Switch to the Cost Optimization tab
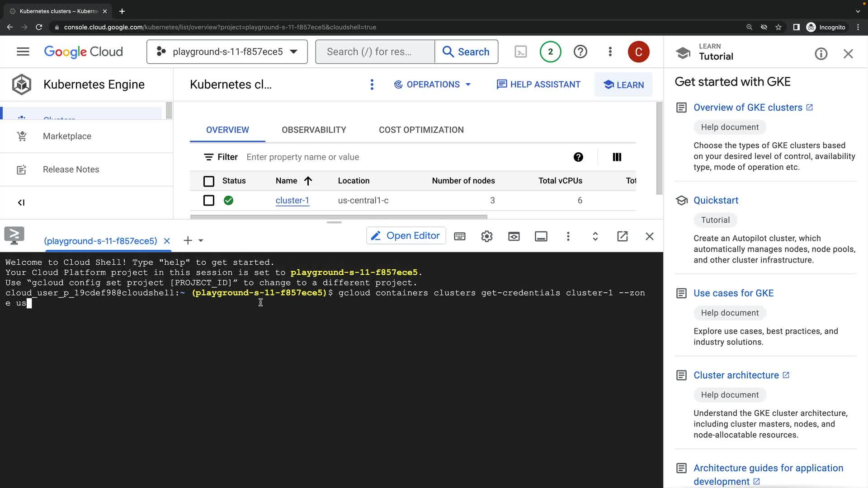Screen dimensions: 868x488 pos(421,130)
